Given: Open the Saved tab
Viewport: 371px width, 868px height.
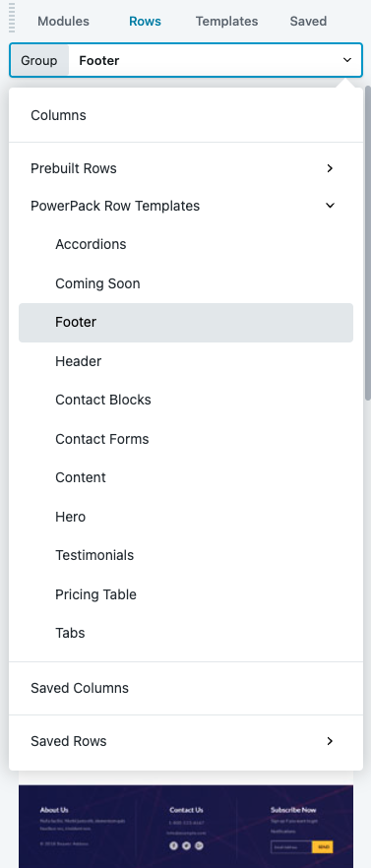Looking at the screenshot, I should point(308,22).
